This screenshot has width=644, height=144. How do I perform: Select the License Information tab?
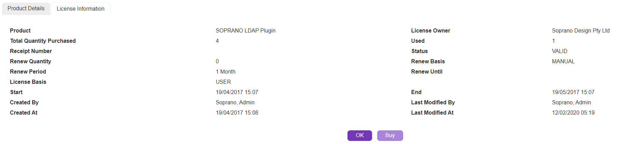[x=81, y=9]
